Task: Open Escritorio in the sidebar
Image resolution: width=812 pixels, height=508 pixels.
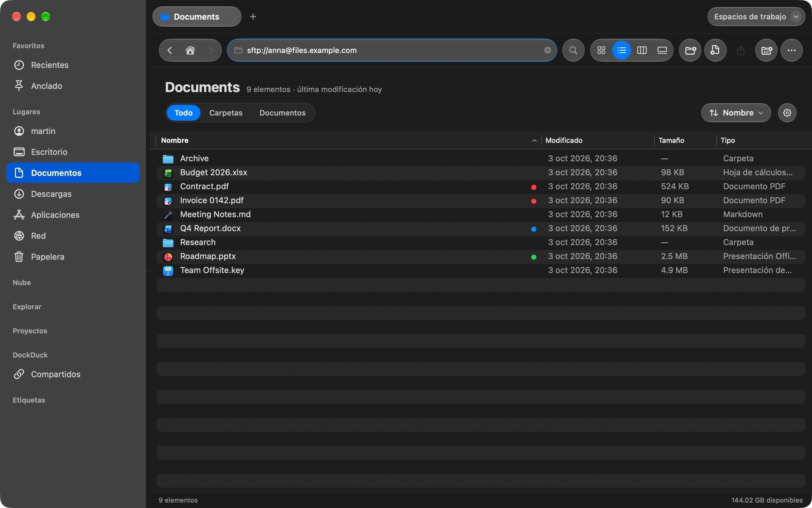Action: coord(73,152)
